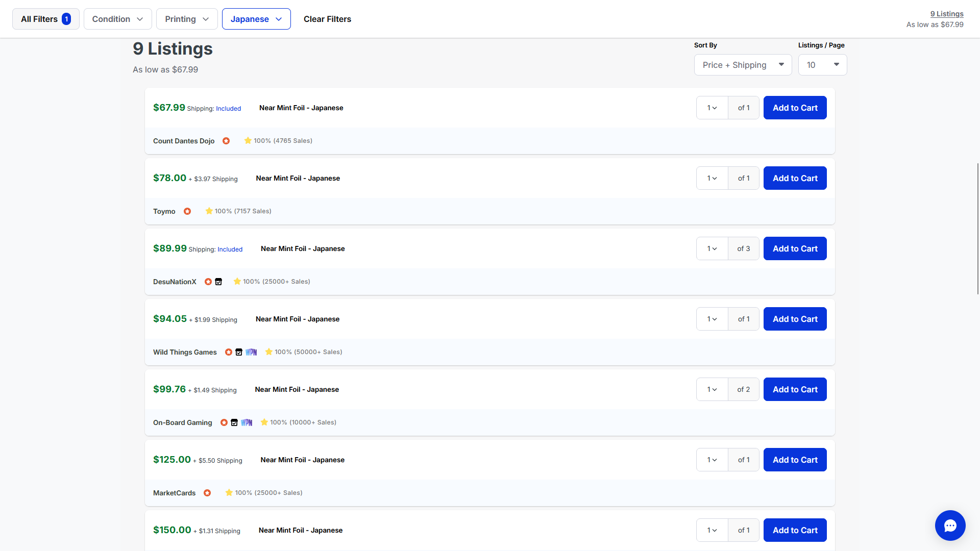The width and height of the screenshot is (980, 551).
Task: Click rating star for DesuNationX feedback
Action: (237, 281)
